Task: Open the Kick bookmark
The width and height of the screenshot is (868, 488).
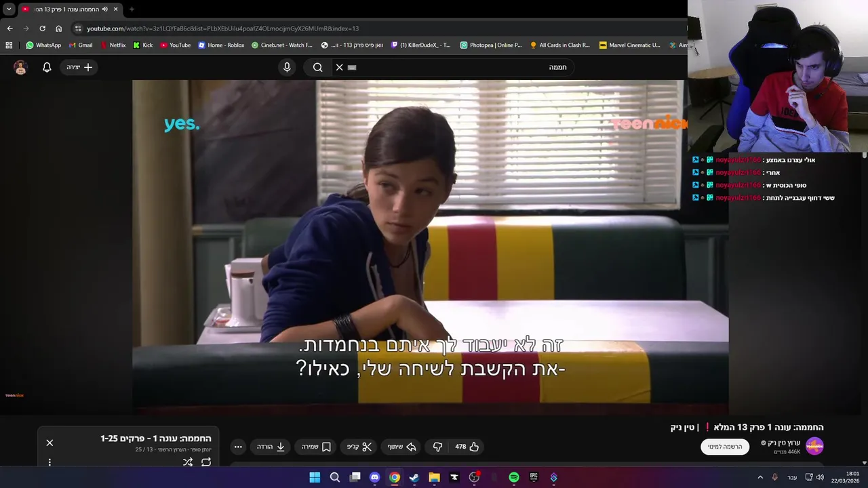Action: [x=143, y=45]
